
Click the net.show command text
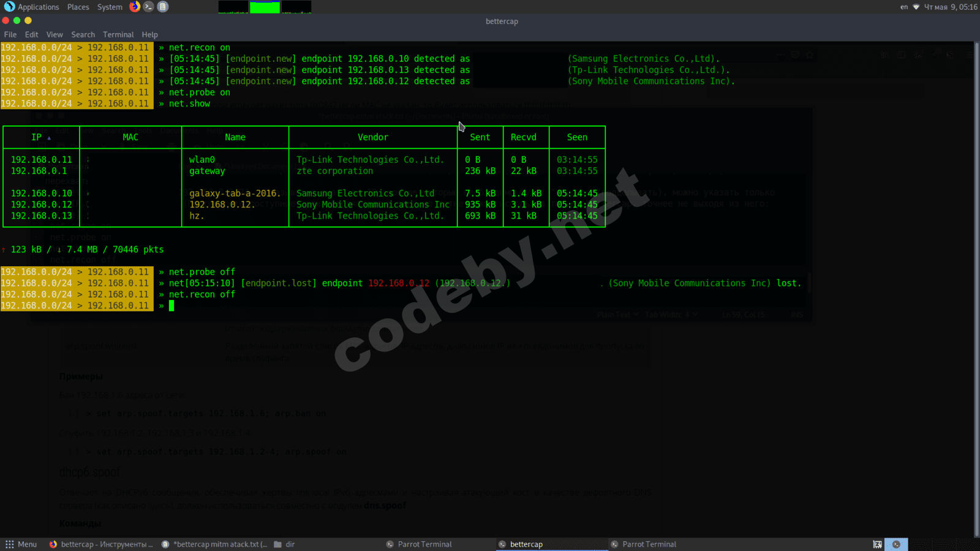[x=189, y=104]
